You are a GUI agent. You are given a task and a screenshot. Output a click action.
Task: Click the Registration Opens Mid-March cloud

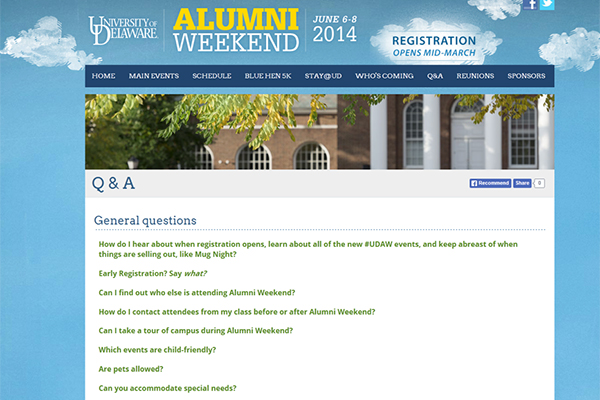pos(434,45)
